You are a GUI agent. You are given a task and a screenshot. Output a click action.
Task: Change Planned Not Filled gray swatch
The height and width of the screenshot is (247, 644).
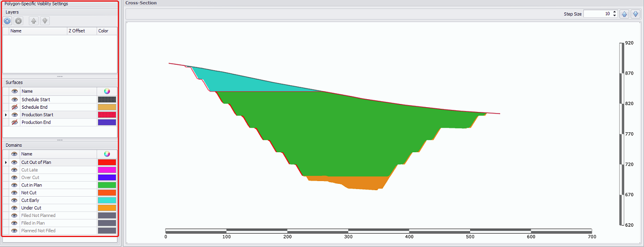click(x=107, y=230)
